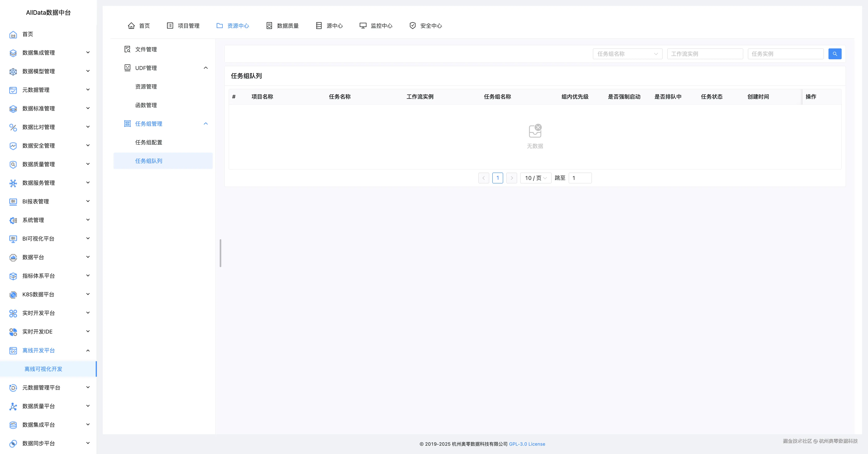Collapse the UDF管理 submenu
Viewport: 868px width, 454px height.
point(206,68)
